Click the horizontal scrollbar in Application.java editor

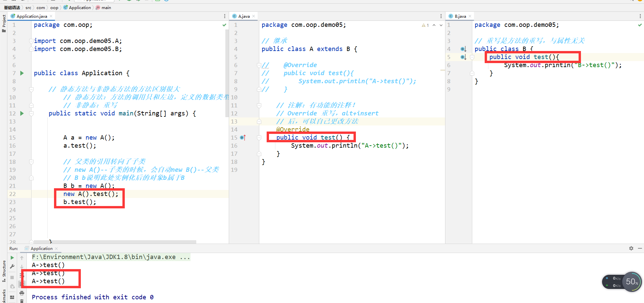(115, 242)
